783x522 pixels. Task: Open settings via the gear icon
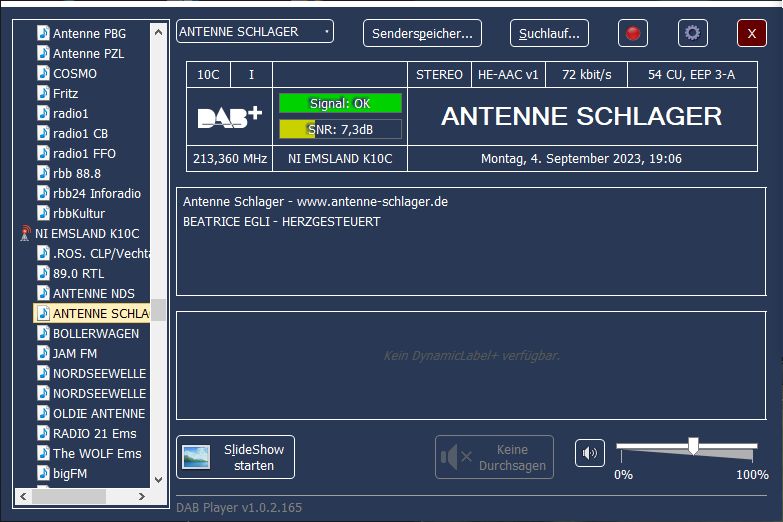click(x=692, y=33)
